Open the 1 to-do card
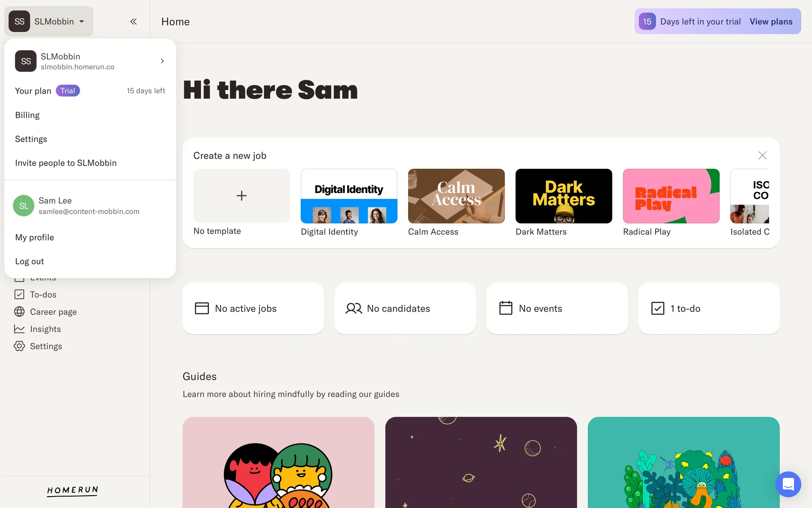This screenshot has width=812, height=508. point(709,309)
